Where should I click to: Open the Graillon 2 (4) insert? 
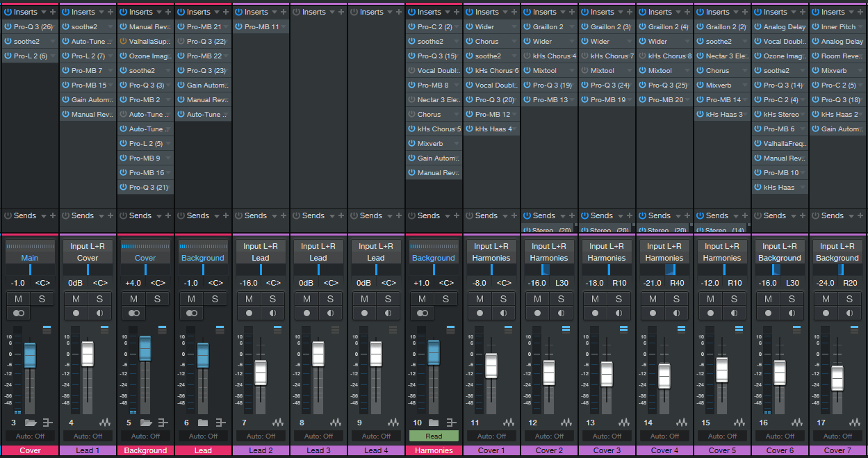[664, 26]
